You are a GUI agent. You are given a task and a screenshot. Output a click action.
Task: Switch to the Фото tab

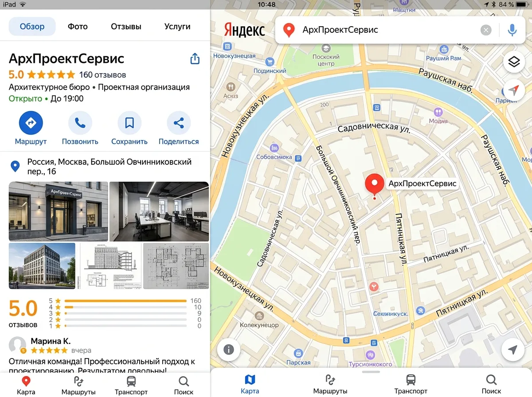78,27
